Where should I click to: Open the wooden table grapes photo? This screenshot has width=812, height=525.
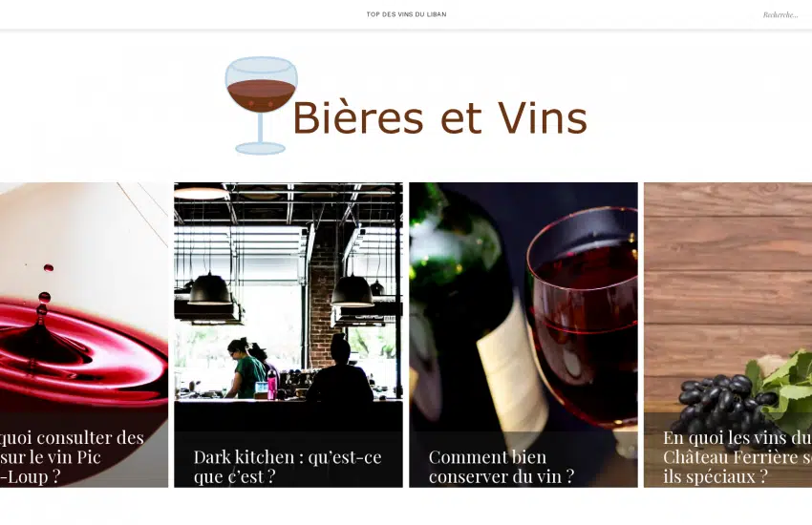(x=728, y=335)
